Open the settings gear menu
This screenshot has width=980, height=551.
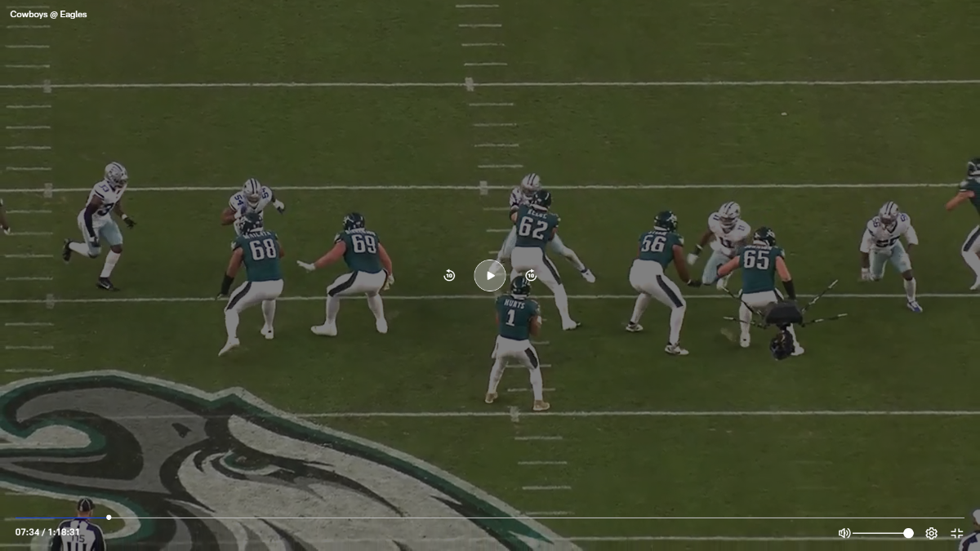tap(931, 533)
